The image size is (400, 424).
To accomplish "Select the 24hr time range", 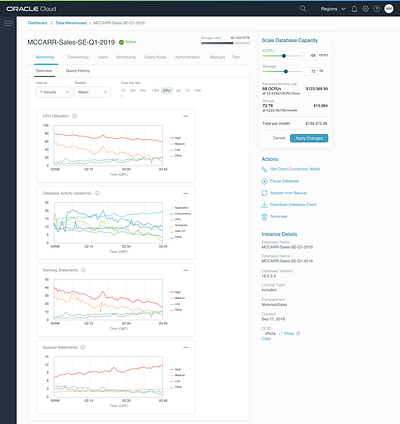I will [167, 91].
